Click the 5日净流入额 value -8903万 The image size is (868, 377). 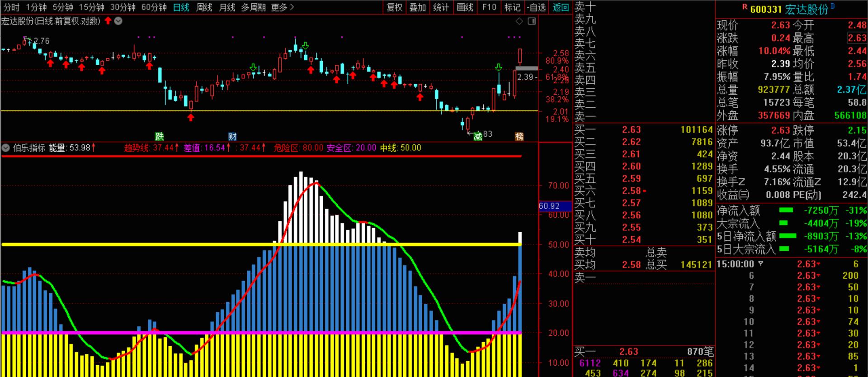click(x=821, y=236)
